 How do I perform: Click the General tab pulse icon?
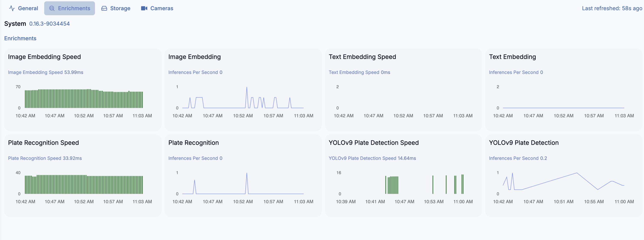pos(12,8)
